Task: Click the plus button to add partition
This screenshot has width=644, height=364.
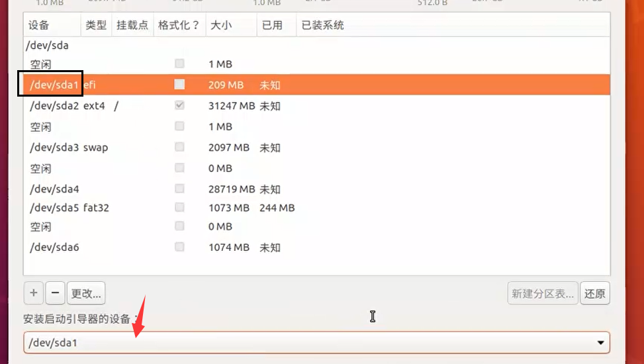Action: coord(33,293)
